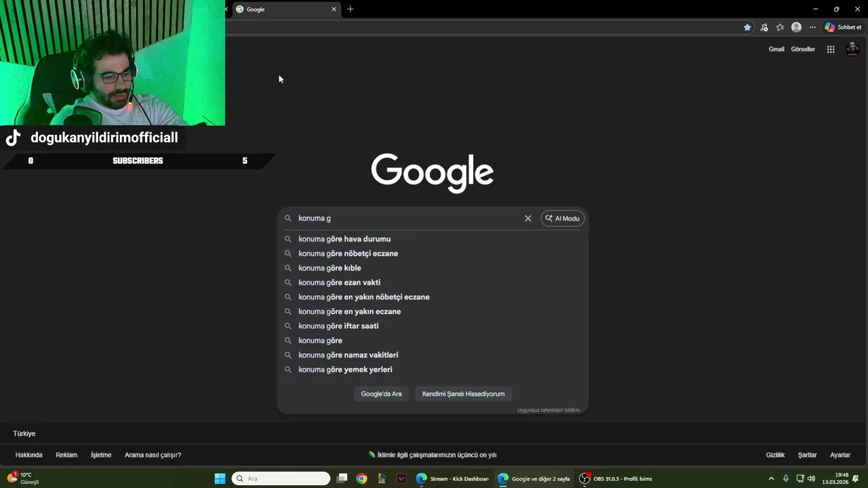The width and height of the screenshot is (868, 488).
Task: Open İşletme footer link
Action: pyautogui.click(x=101, y=455)
